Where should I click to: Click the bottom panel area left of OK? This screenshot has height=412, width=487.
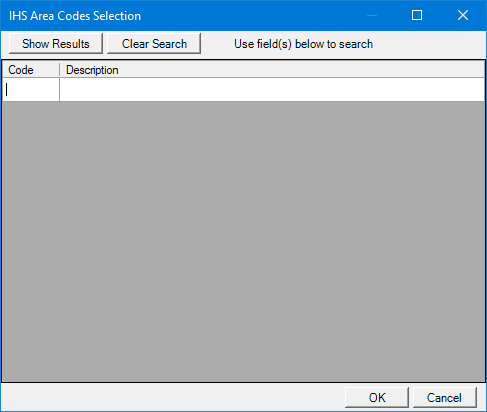pos(173,397)
